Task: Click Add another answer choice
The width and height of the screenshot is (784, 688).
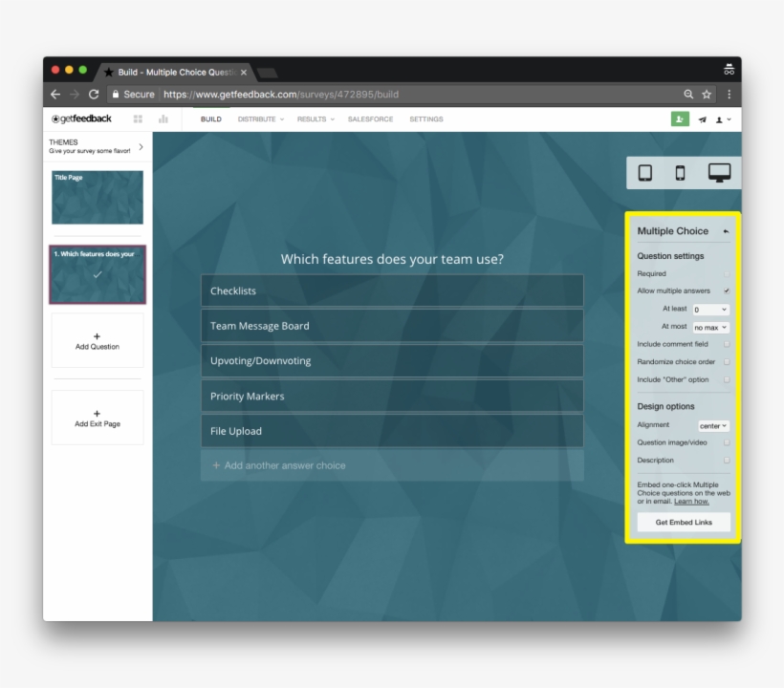Action: click(x=392, y=465)
